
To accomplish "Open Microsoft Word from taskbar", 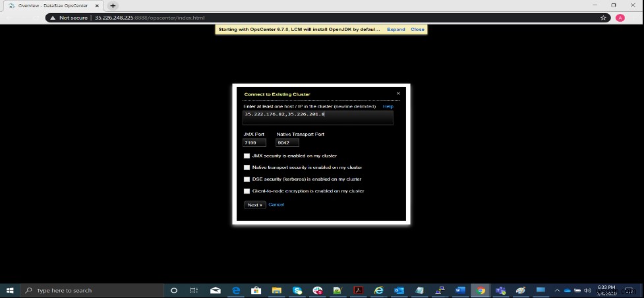I will pyautogui.click(x=460, y=290).
